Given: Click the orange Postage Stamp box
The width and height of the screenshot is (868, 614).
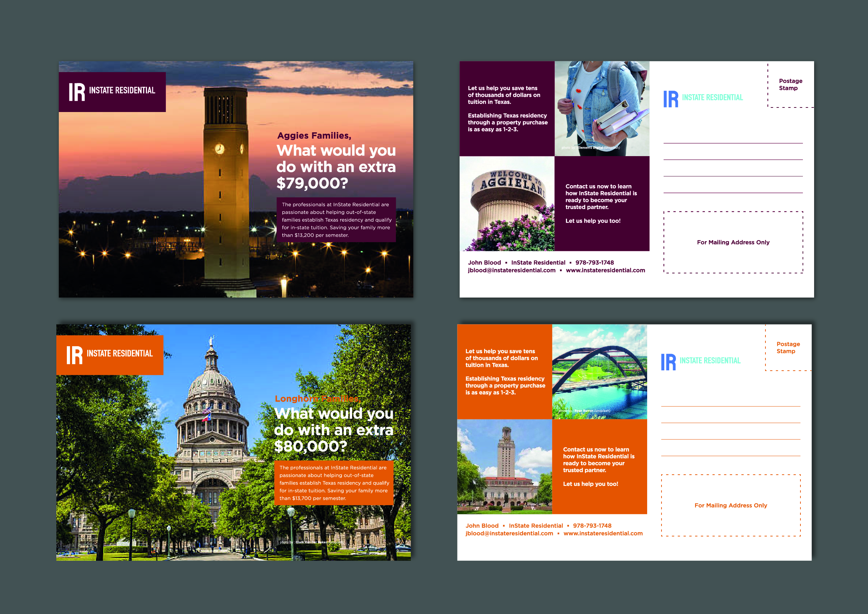Looking at the screenshot, I should coord(788,348).
